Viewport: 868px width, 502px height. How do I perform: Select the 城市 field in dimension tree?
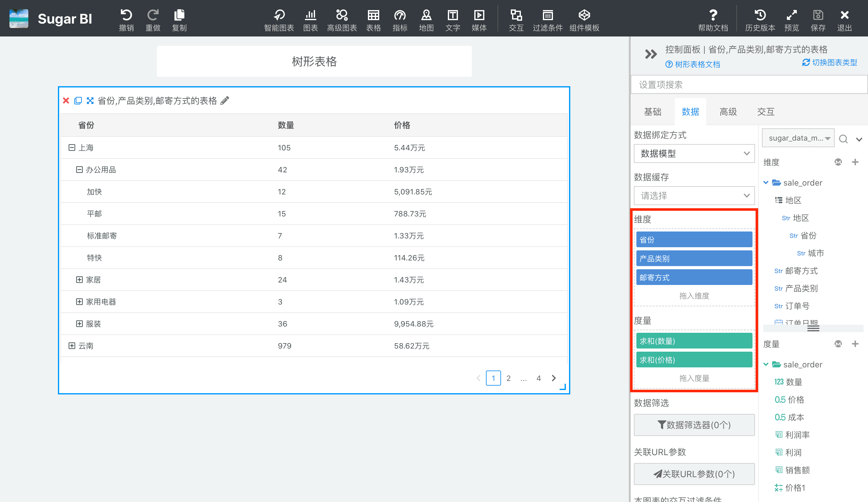tap(810, 253)
